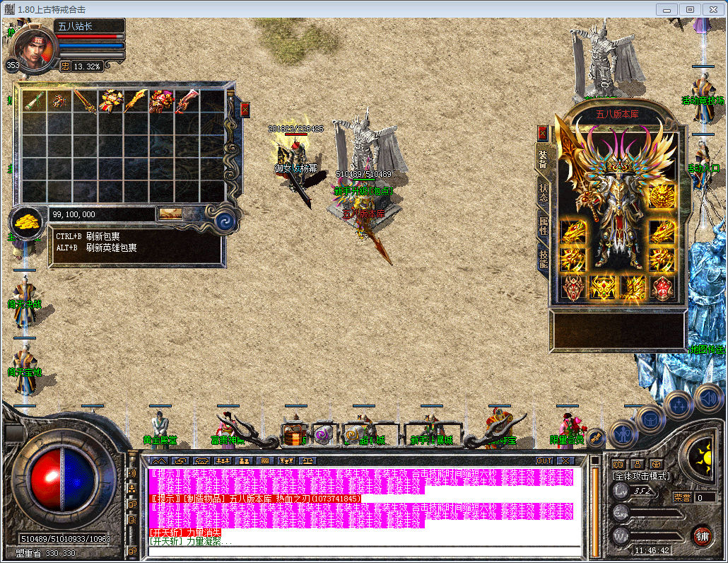Click the red shield in bottom-left equipment slot
Screen dimensions: 728x563
click(574, 288)
